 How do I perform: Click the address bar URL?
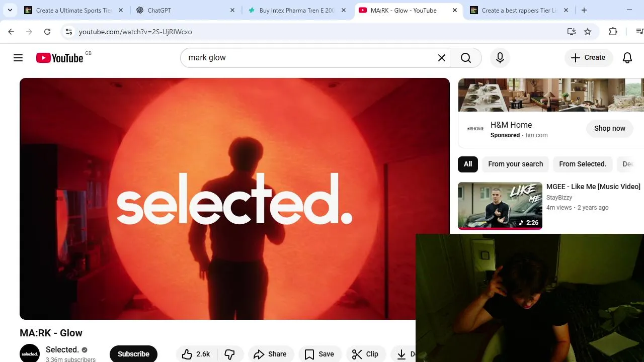point(135,32)
